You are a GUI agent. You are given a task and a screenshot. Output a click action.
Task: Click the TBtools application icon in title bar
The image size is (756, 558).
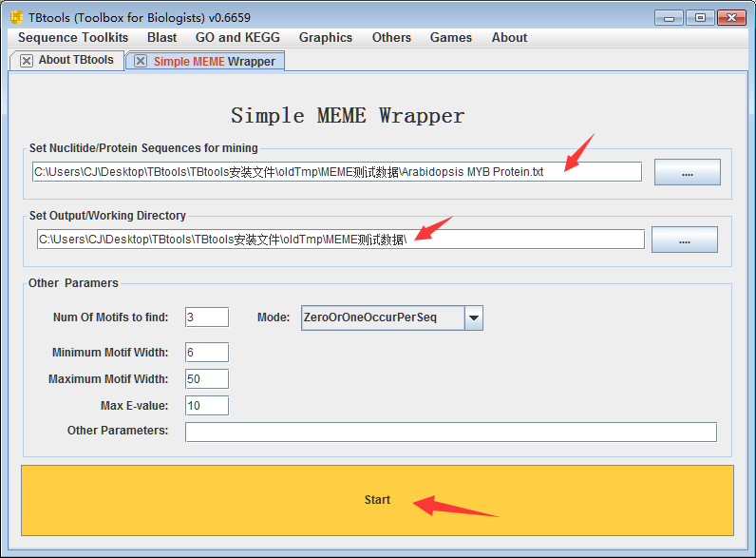click(x=16, y=18)
